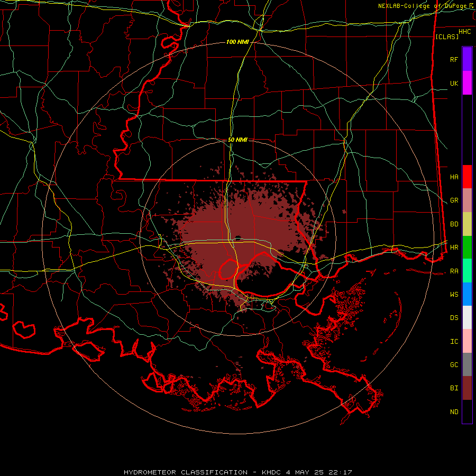Click the HR green legend swatch
The image size is (476, 476).
point(467,248)
